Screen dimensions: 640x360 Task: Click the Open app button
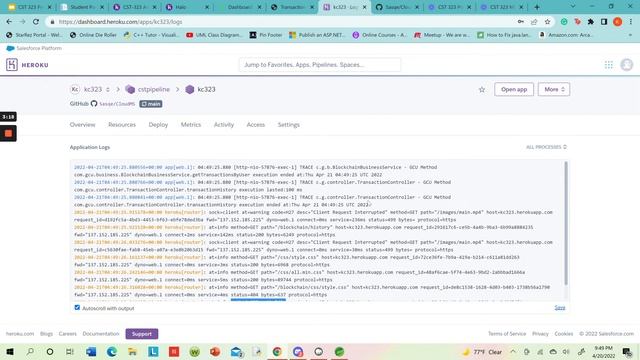(514, 89)
